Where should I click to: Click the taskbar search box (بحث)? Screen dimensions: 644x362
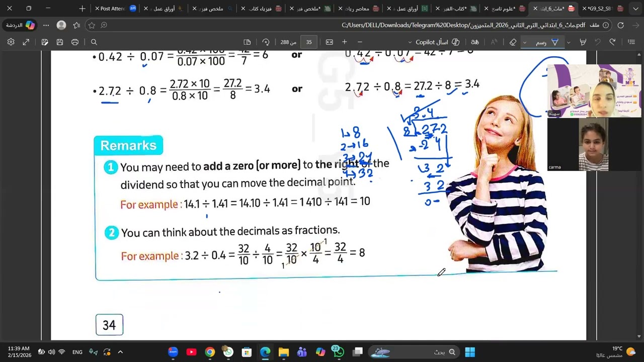413,352
